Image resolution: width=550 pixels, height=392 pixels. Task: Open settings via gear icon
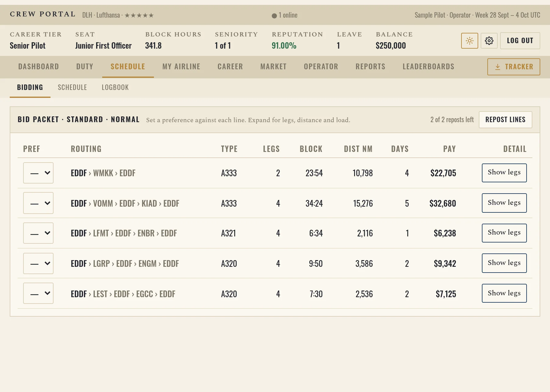tap(489, 41)
